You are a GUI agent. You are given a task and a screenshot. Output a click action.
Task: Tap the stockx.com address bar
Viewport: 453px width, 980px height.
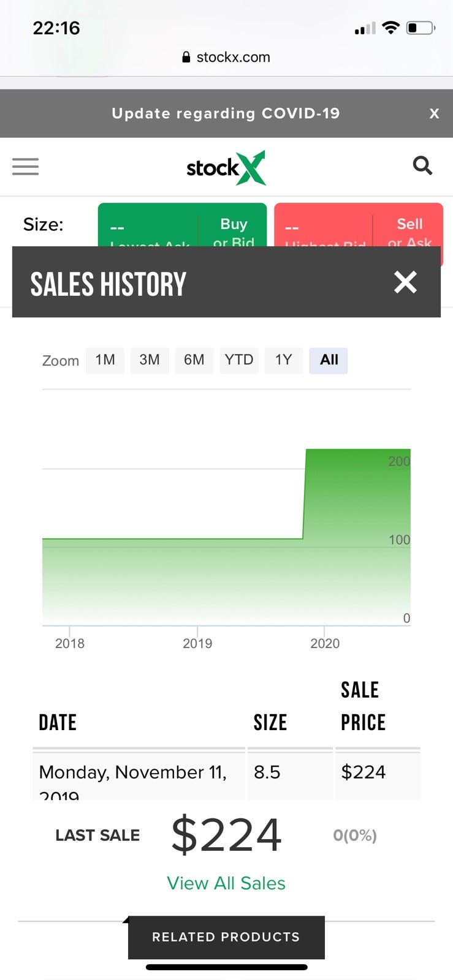[x=233, y=58]
